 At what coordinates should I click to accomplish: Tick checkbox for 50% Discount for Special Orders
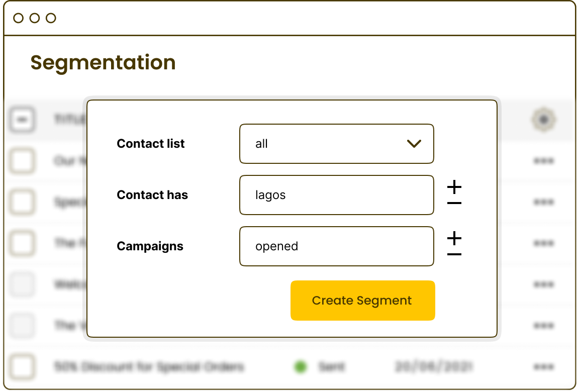click(22, 367)
